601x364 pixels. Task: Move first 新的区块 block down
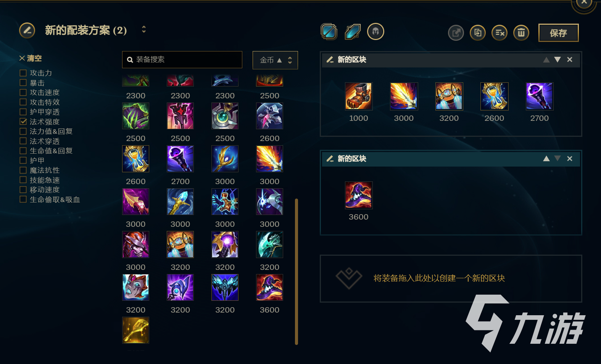(557, 59)
